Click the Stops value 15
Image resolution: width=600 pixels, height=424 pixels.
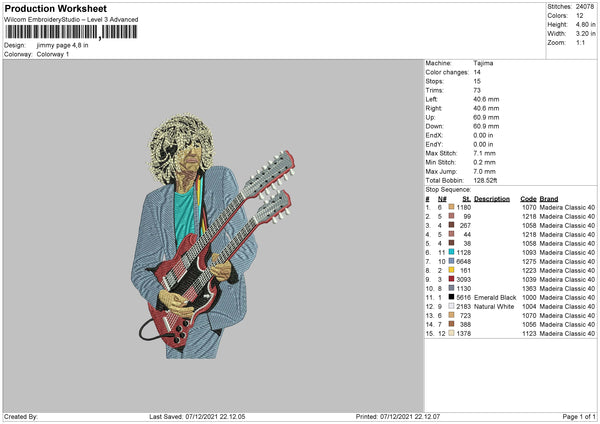tap(477, 81)
